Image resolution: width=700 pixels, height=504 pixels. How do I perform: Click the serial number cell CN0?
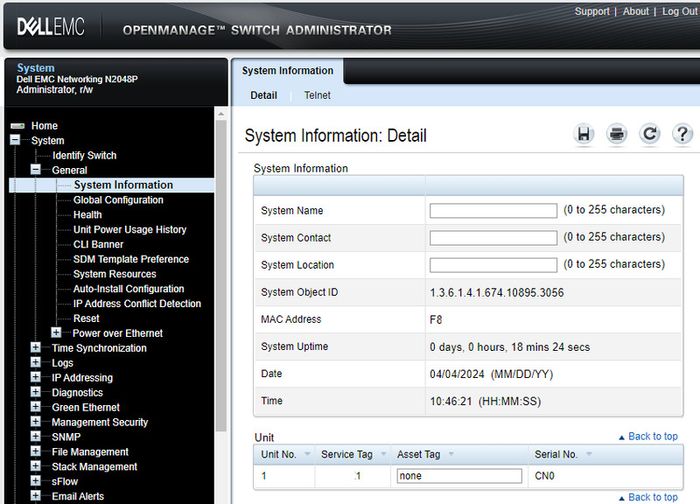coord(545,476)
